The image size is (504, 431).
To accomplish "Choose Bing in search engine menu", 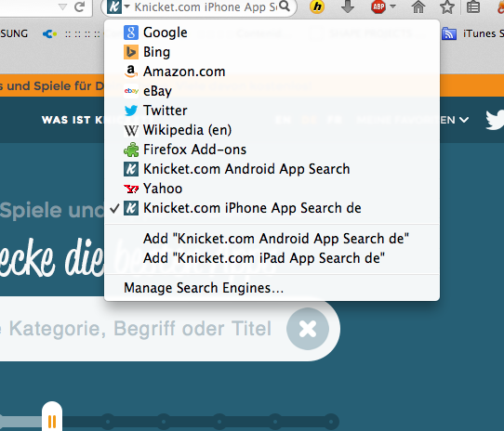I will (x=272, y=52).
